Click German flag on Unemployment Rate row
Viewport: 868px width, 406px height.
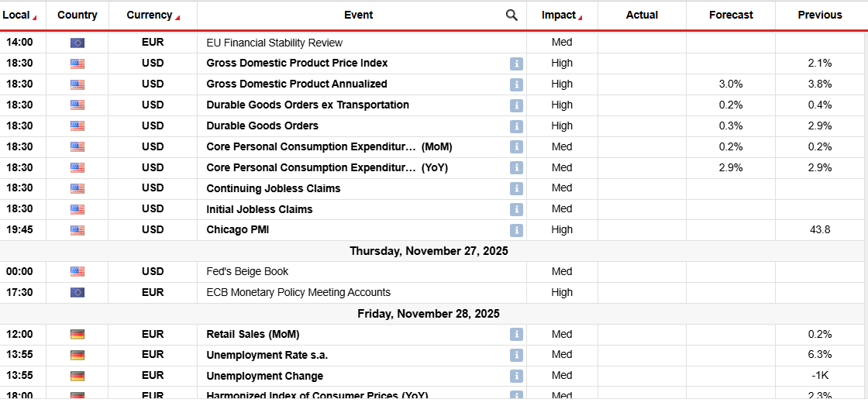click(x=77, y=355)
